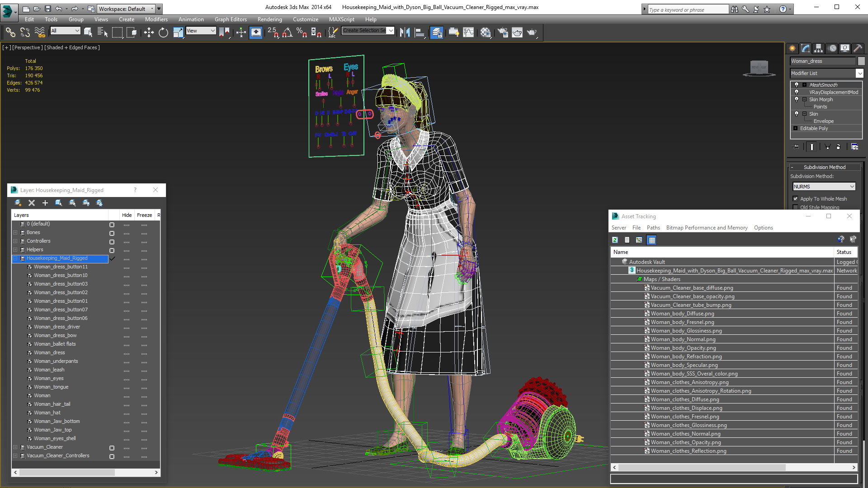Switch to Display command panel tab
The height and width of the screenshot is (488, 868).
click(844, 48)
